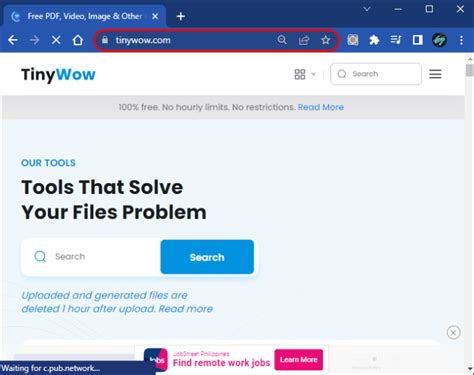Share this page using the share icon
This screenshot has height=375, width=474.
click(304, 40)
